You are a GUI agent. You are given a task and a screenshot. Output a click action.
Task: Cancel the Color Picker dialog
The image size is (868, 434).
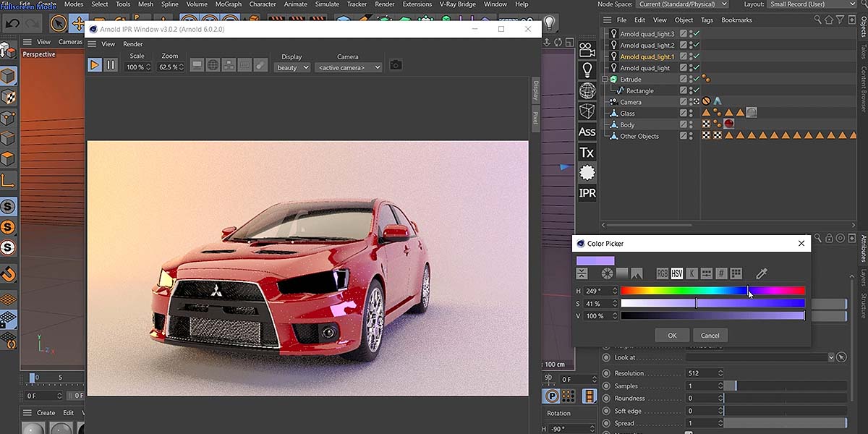710,335
